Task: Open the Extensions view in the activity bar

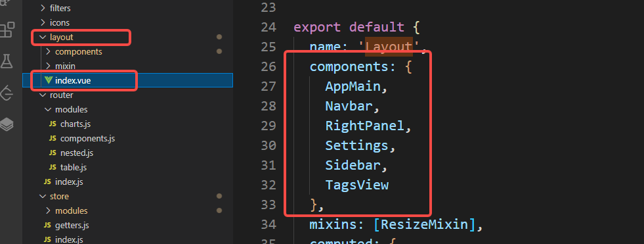Action: tap(7, 30)
